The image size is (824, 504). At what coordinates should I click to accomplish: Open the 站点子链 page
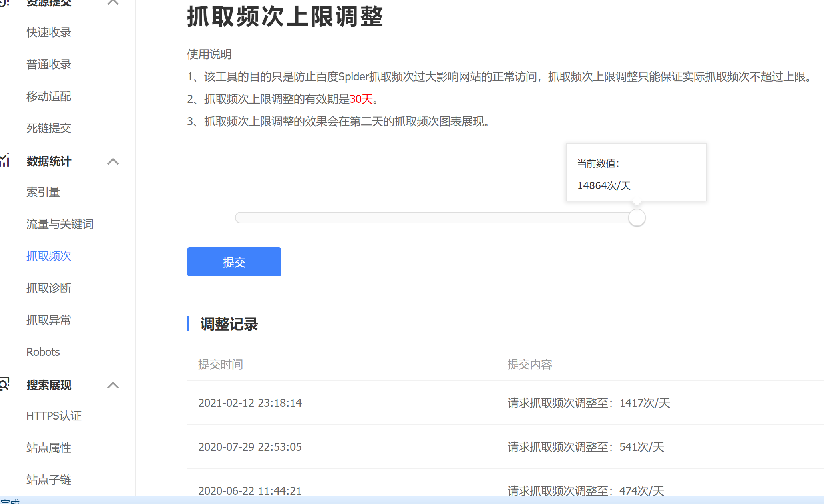(x=48, y=480)
